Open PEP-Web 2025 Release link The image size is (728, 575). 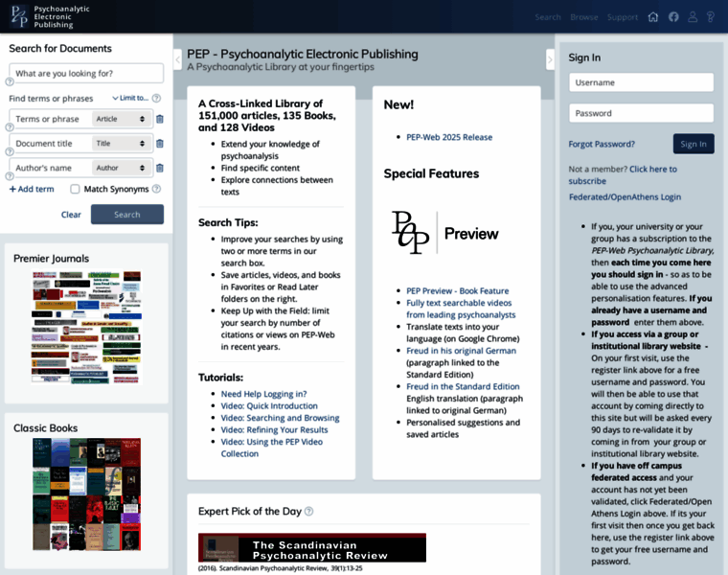[449, 137]
